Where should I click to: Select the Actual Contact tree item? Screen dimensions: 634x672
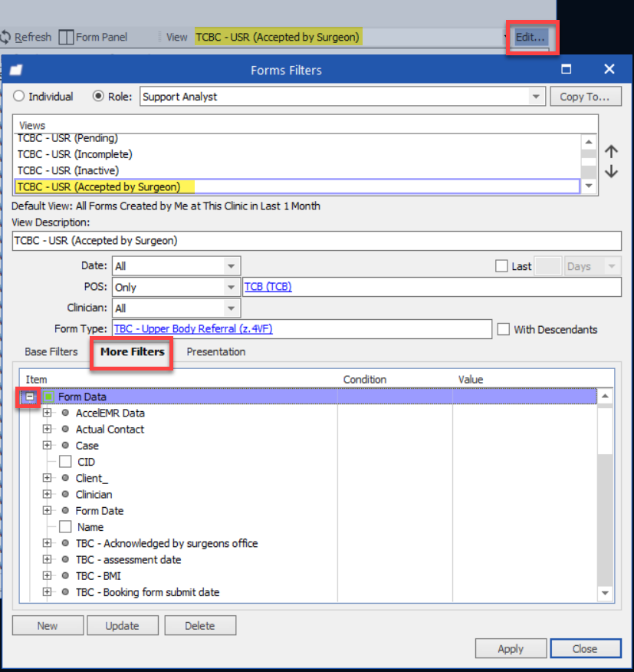(x=110, y=430)
